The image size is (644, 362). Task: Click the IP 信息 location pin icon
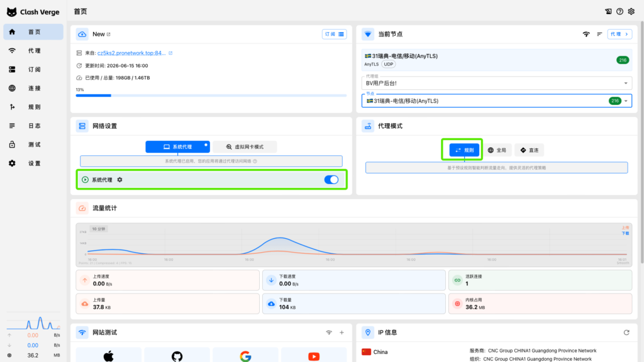[x=368, y=332]
